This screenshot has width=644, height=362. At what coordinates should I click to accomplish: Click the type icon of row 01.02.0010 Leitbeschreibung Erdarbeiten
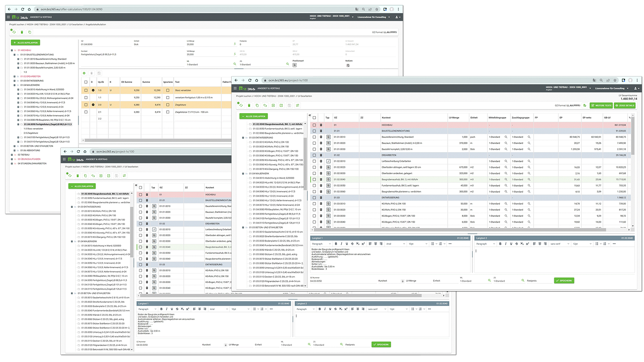(x=328, y=161)
